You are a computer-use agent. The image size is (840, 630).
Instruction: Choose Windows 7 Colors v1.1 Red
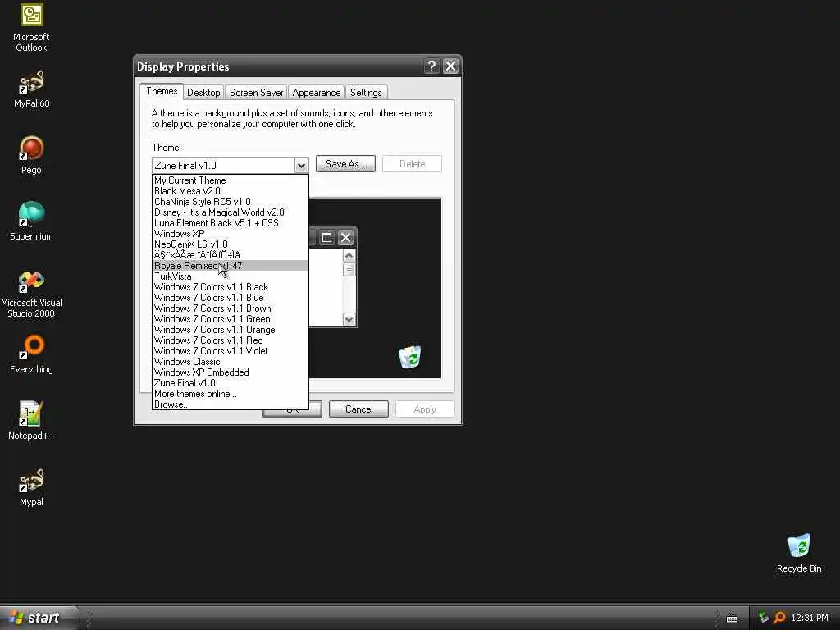coord(231,340)
